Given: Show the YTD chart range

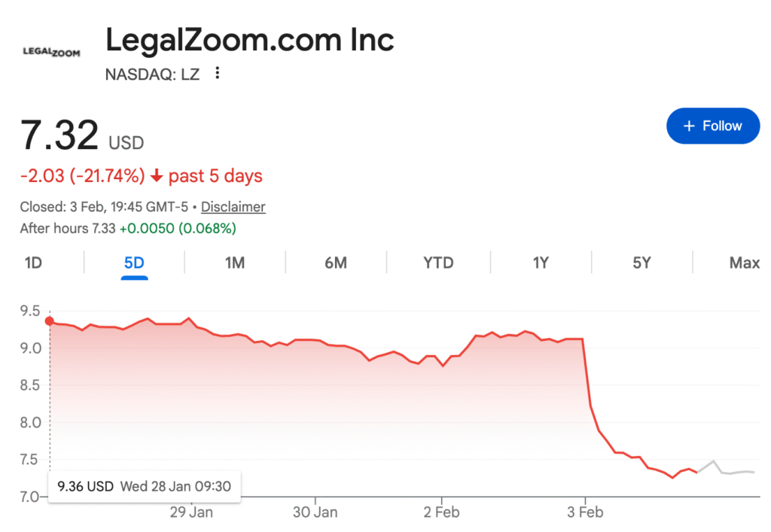Looking at the screenshot, I should click(x=438, y=263).
